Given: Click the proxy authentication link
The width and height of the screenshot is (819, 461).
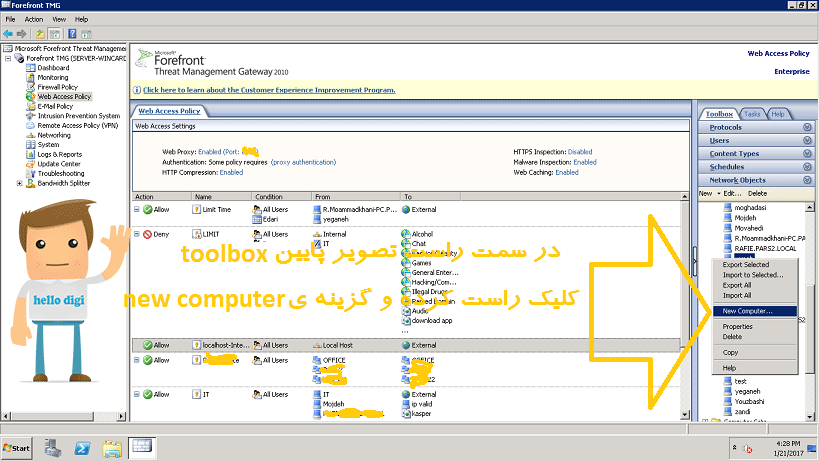Looking at the screenshot, I should click(x=303, y=162).
